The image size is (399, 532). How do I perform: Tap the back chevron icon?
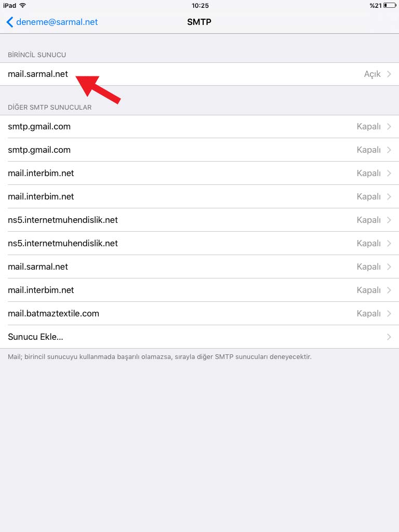point(10,22)
